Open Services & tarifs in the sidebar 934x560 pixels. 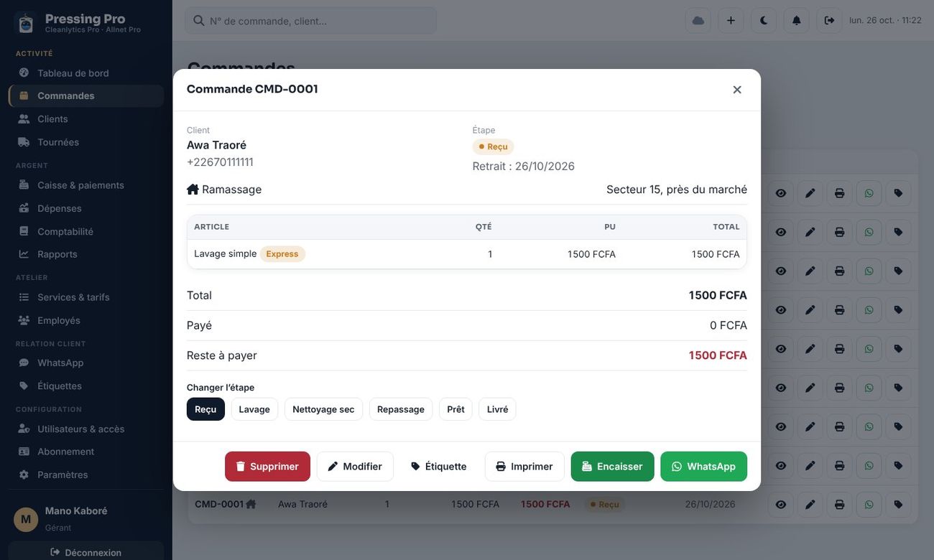coord(86,297)
